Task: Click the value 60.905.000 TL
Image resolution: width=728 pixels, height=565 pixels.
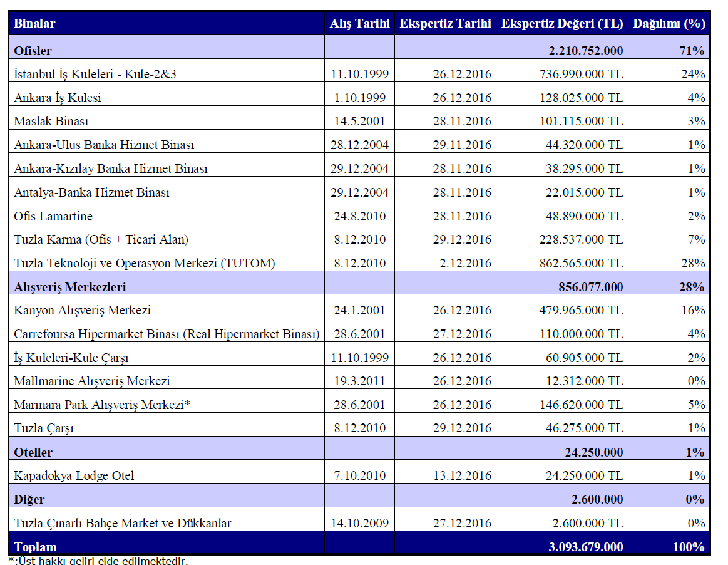Action: (x=585, y=358)
